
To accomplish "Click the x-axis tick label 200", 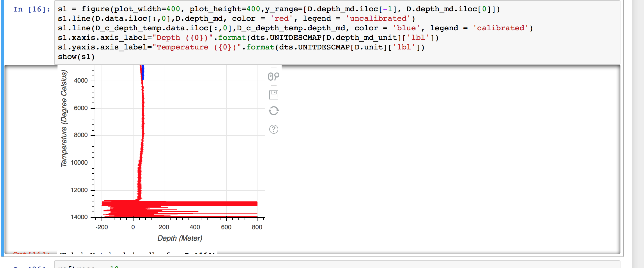I will click(x=164, y=227).
